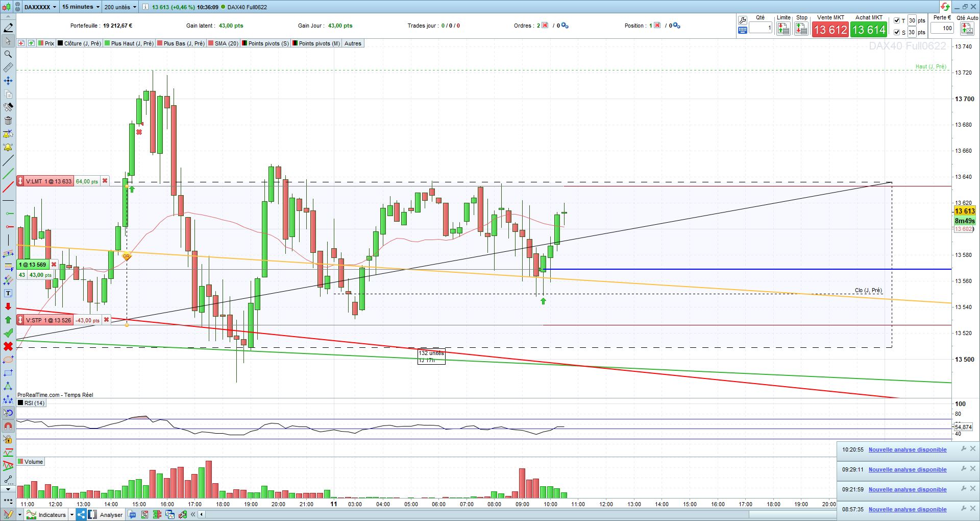
Task: Activate the magnifier zoom tool
Action: pyautogui.click(x=8, y=54)
